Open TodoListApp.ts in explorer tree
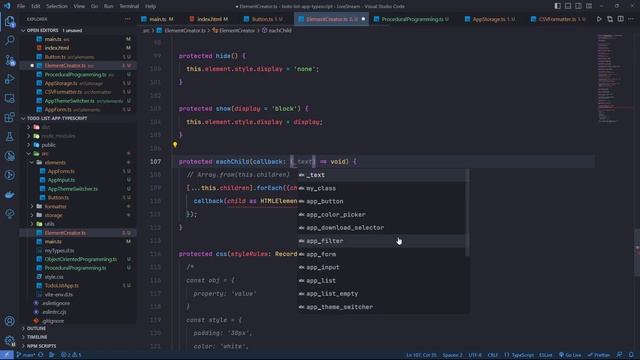 (62, 286)
